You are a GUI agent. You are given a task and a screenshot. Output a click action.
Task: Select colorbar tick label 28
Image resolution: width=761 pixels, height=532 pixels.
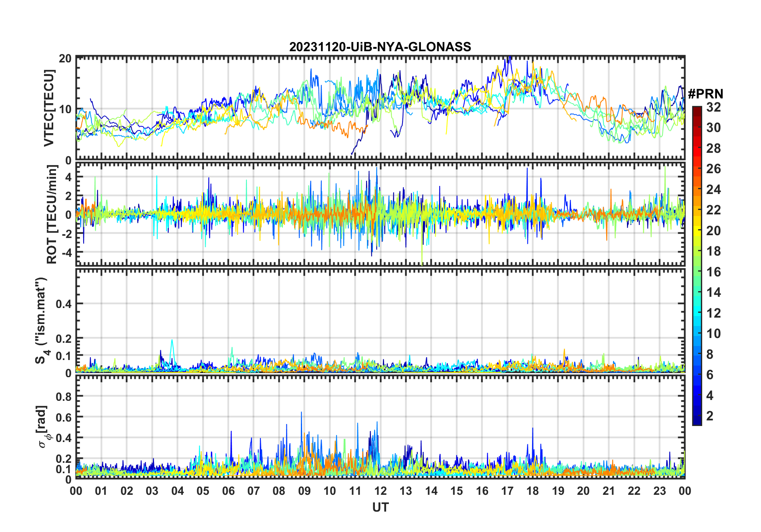coord(713,148)
